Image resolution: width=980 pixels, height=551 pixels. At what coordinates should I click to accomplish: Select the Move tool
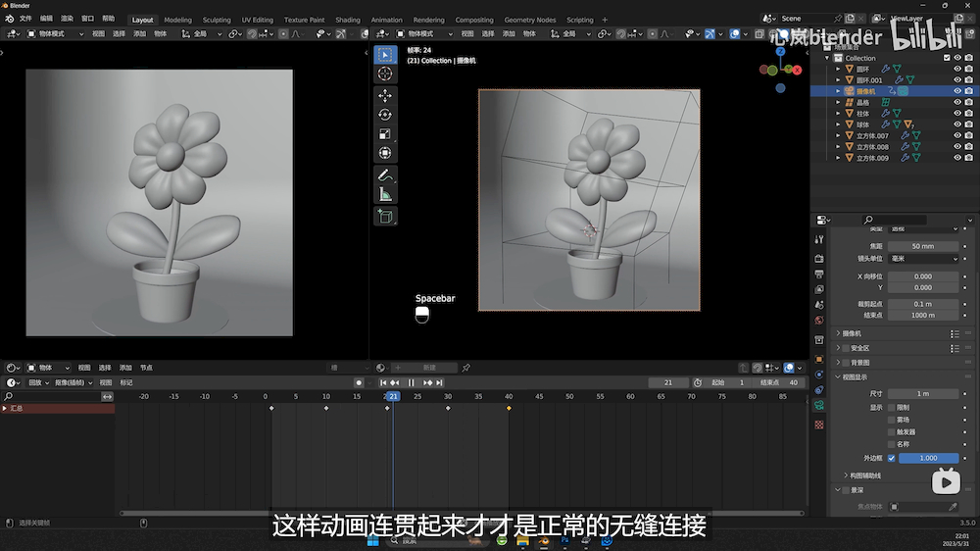point(385,96)
